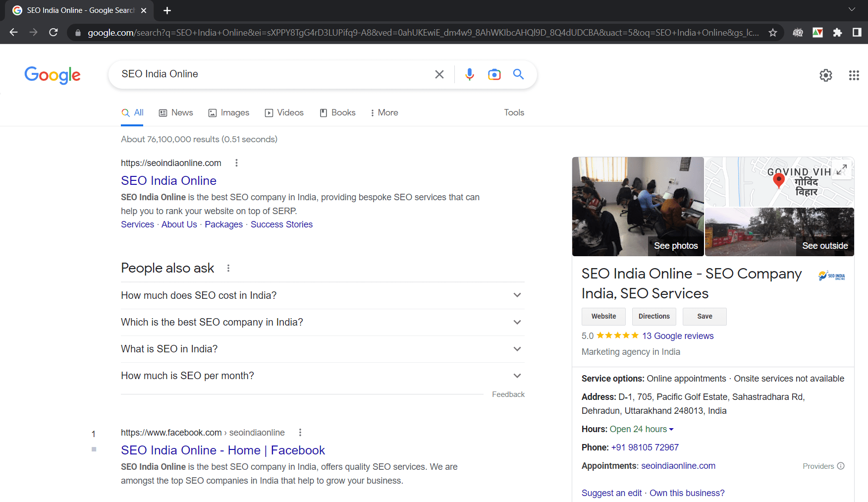Bookmark this page with star icon

pos(772,33)
